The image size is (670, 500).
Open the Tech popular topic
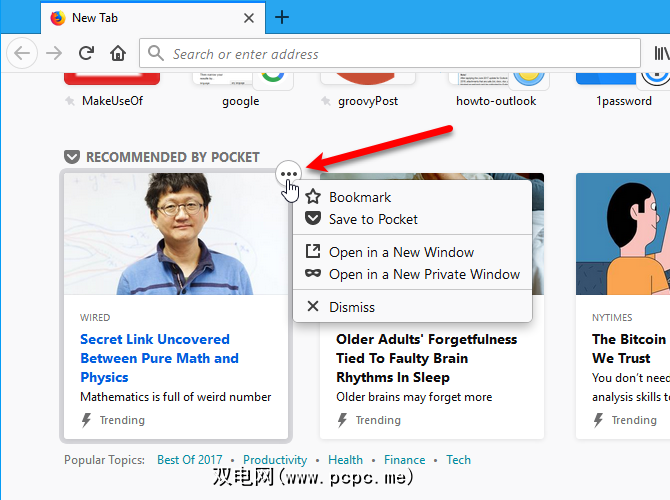click(458, 460)
